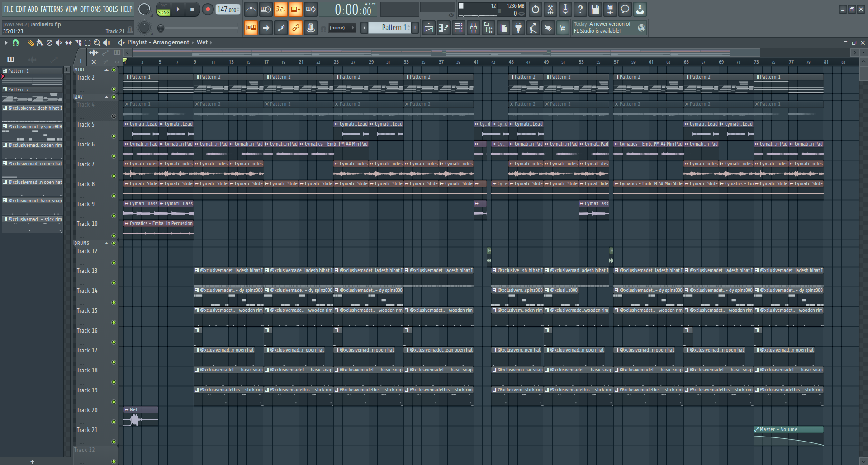This screenshot has width=868, height=465.
Task: Adjust the master pitch knob
Action: click(x=144, y=28)
